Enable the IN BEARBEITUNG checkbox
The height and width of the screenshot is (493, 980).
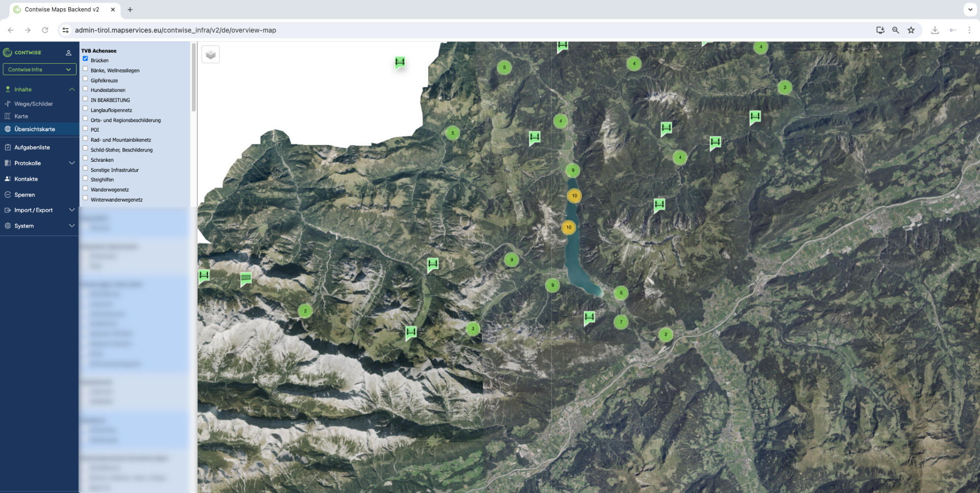tap(85, 98)
